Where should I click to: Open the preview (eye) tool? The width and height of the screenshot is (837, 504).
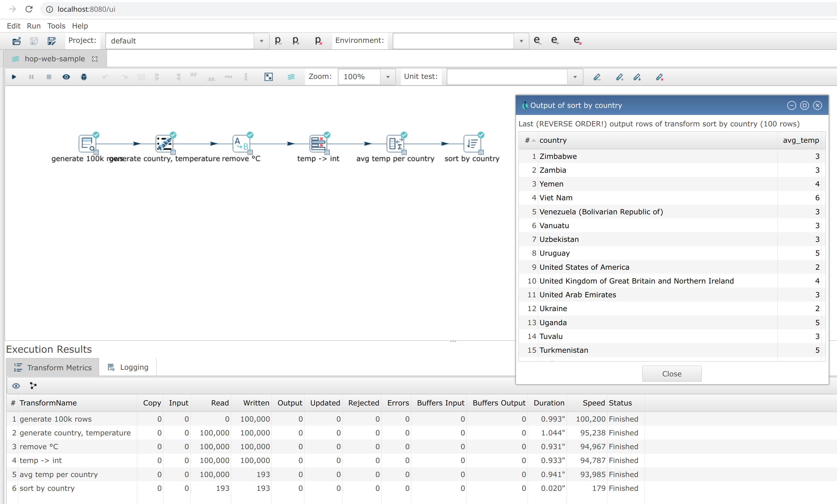click(x=66, y=77)
